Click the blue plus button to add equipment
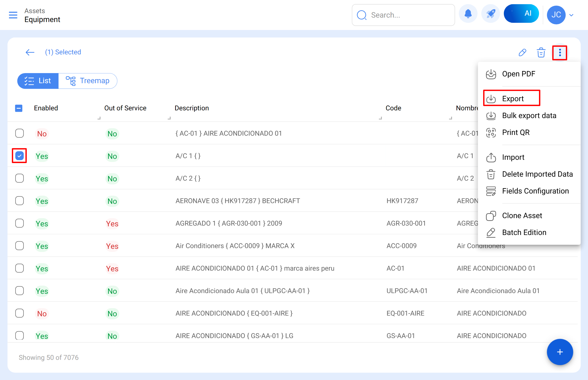Image resolution: width=588 pixels, height=380 pixels. [x=560, y=352]
